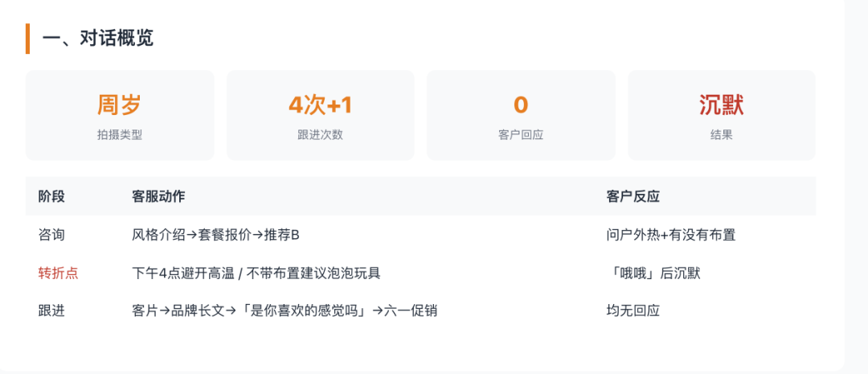Select the 客户回应 card showing 0
This screenshot has width=868, height=374.
pos(521,115)
